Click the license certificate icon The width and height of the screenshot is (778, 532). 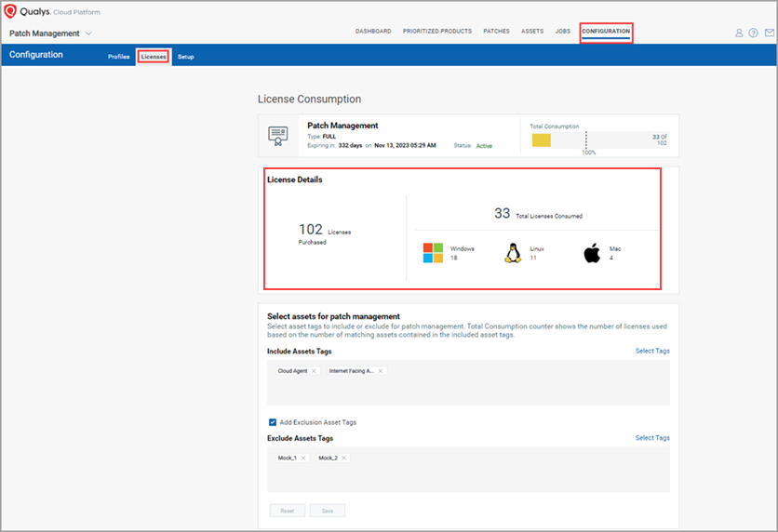pos(278,136)
